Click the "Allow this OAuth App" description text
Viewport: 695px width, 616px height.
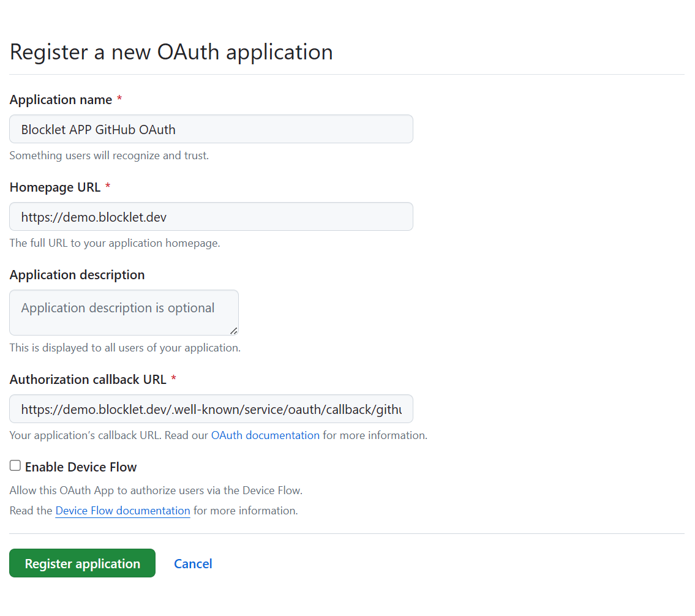(x=156, y=490)
